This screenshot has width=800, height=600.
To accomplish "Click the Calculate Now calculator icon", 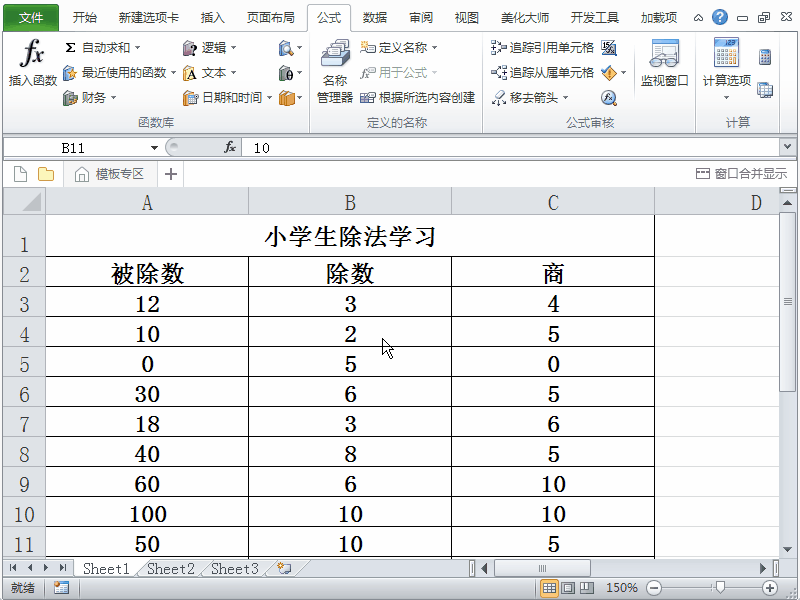I will pyautogui.click(x=765, y=57).
